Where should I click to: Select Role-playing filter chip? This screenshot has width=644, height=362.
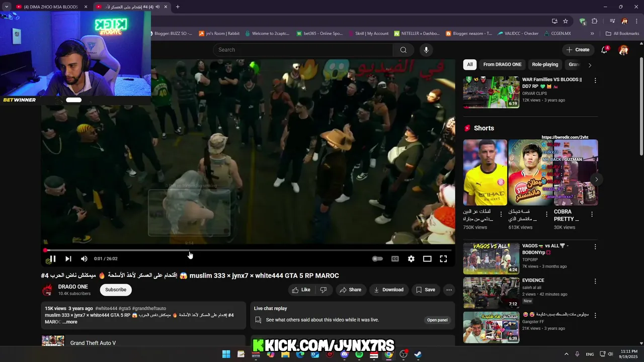click(545, 64)
